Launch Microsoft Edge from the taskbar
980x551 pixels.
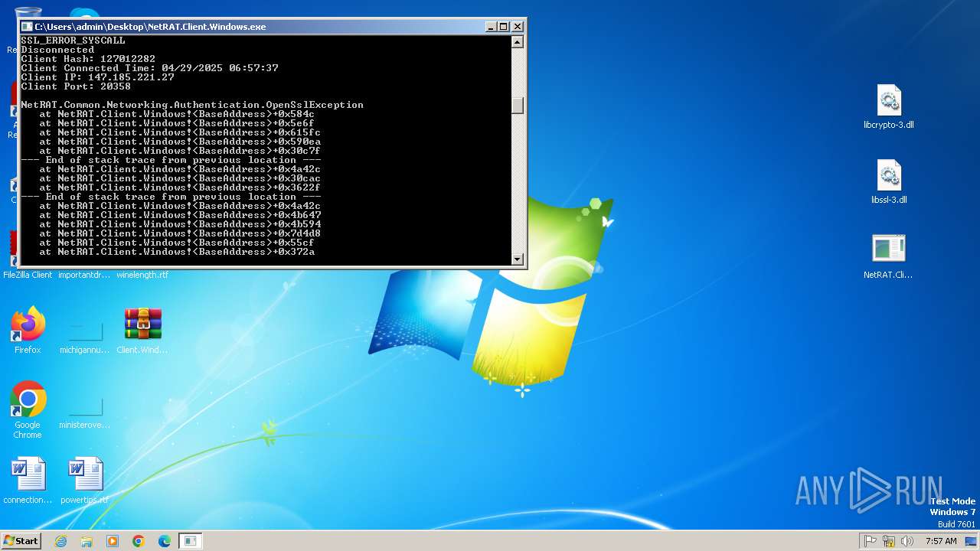click(165, 541)
